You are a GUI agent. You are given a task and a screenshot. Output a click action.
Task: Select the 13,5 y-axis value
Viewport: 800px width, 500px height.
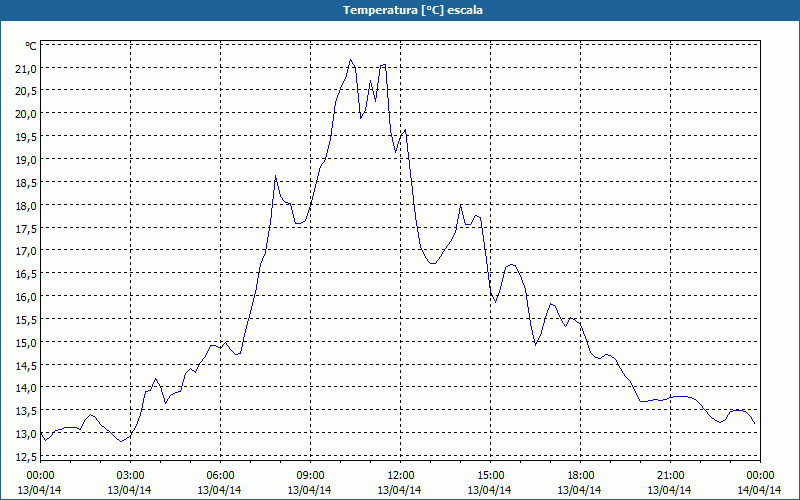click(26, 411)
